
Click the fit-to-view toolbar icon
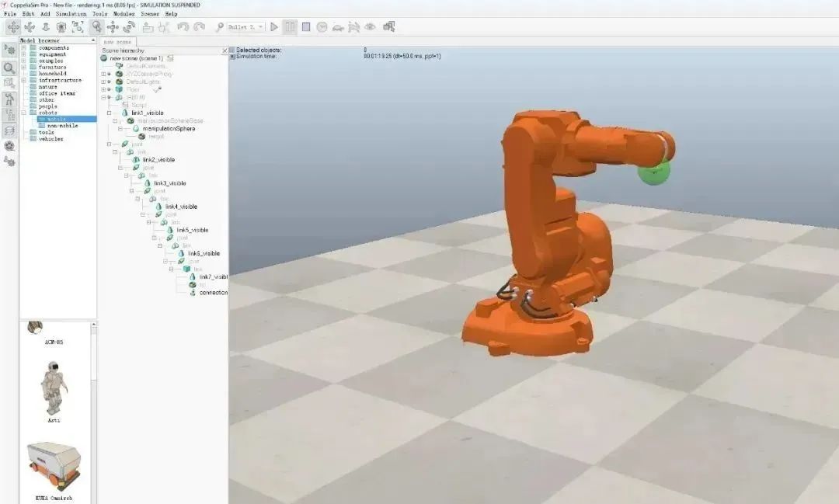point(78,26)
